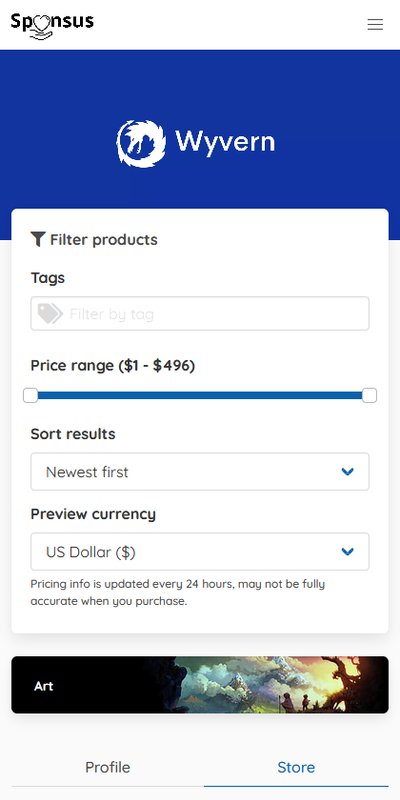Click the sort results chevron arrow

(x=347, y=472)
